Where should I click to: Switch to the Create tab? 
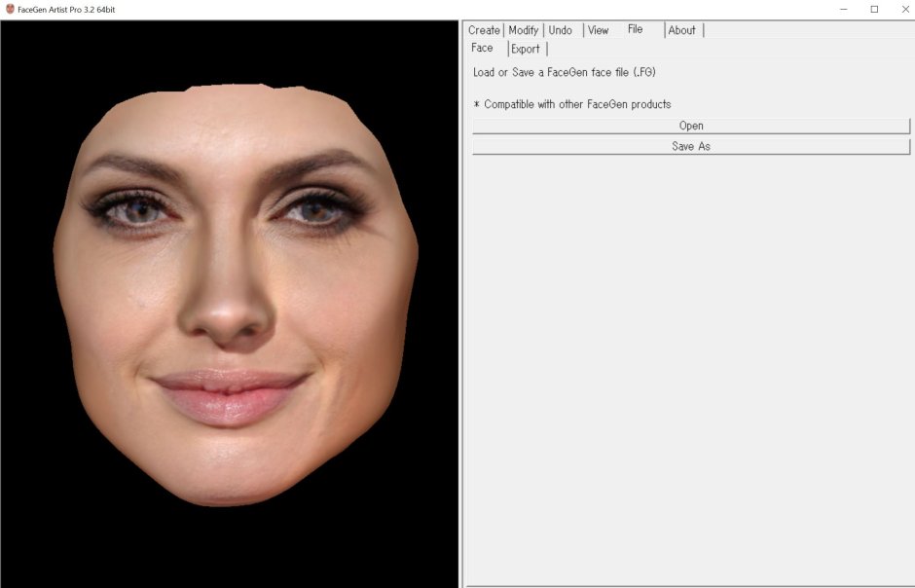[484, 30]
